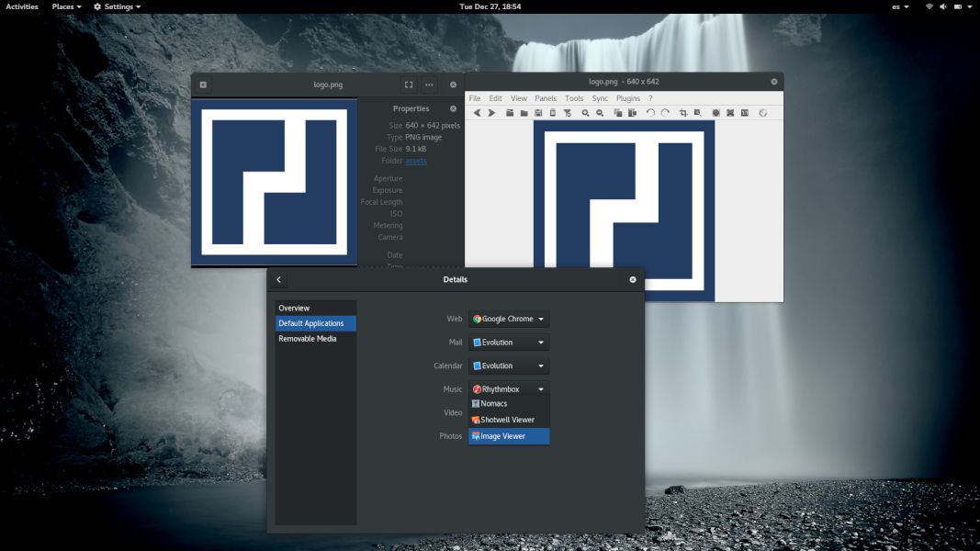The width and height of the screenshot is (980, 551).
Task: Open the Panels menu in nomacs
Action: 546,98
